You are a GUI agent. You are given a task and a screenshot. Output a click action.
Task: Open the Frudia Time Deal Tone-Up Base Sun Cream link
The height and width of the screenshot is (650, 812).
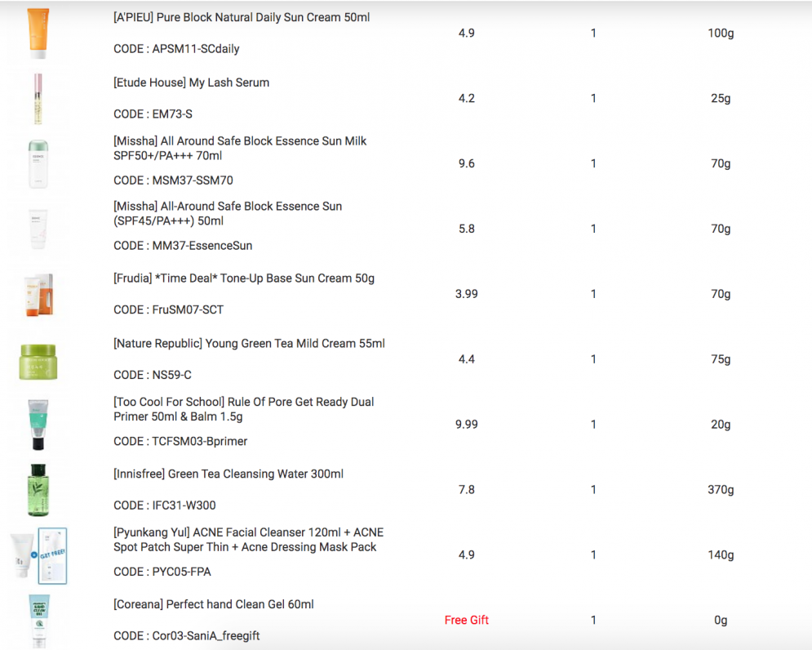pos(244,278)
